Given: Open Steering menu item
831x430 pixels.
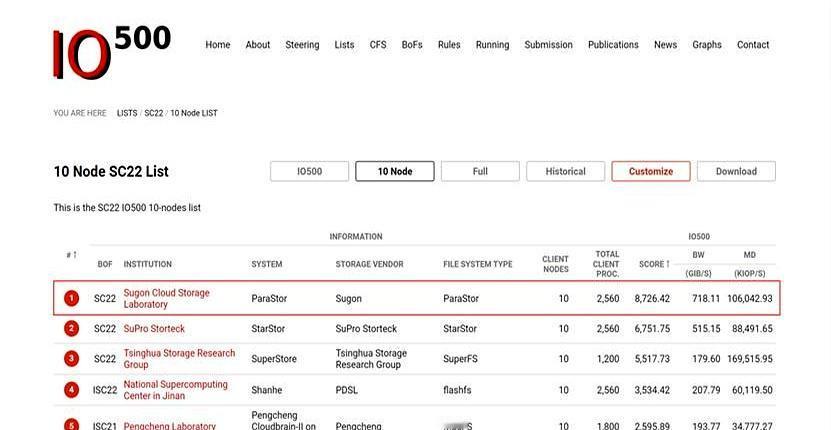Looking at the screenshot, I should coord(302,45).
